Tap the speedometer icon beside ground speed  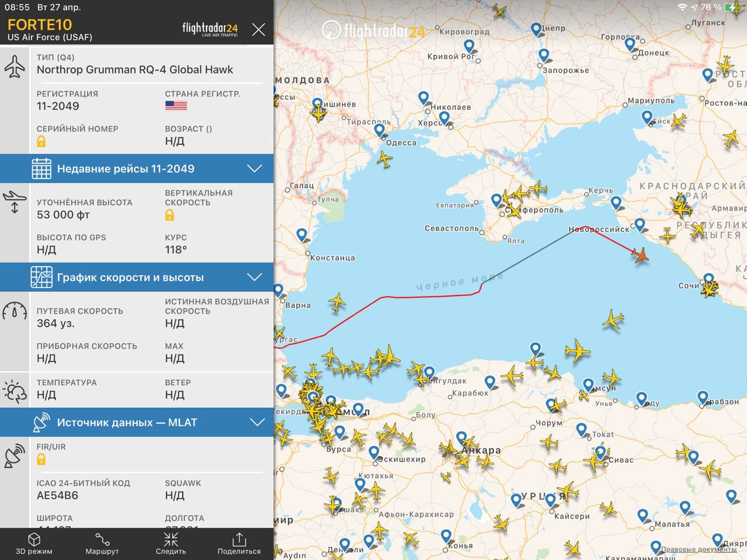(x=15, y=312)
